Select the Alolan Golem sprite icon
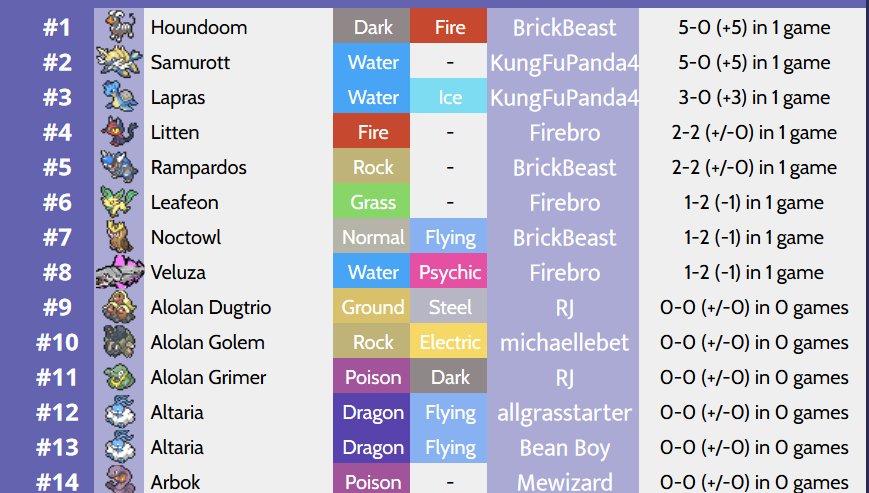The image size is (869, 493). coord(119,342)
